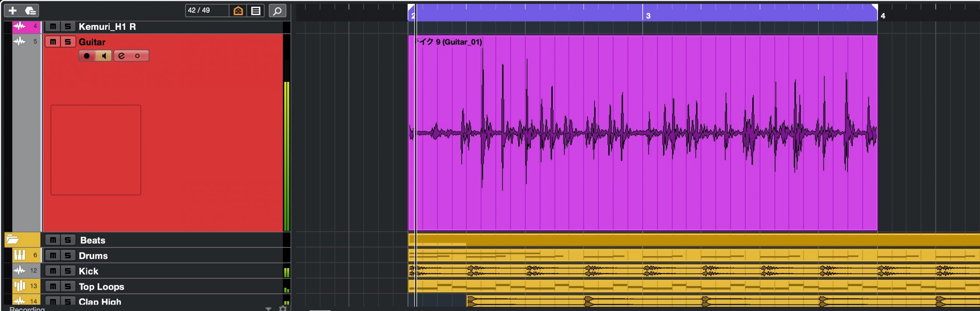Select the Beats folder name

pos(93,240)
